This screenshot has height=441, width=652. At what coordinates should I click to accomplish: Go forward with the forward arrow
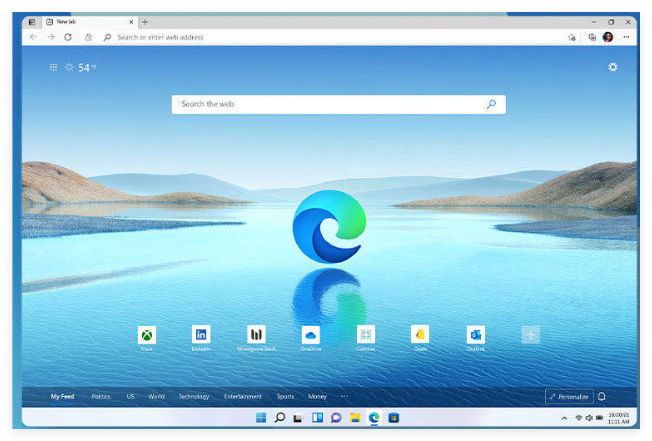click(x=51, y=37)
